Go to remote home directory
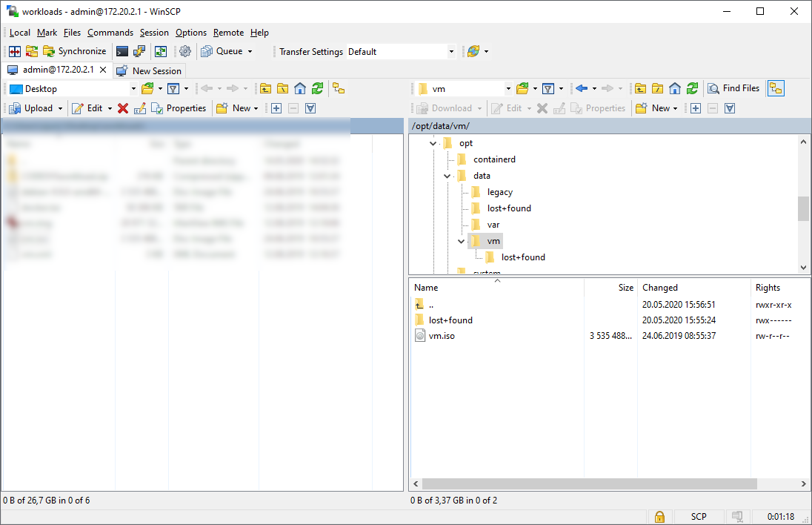The height and width of the screenshot is (525, 812). point(675,88)
